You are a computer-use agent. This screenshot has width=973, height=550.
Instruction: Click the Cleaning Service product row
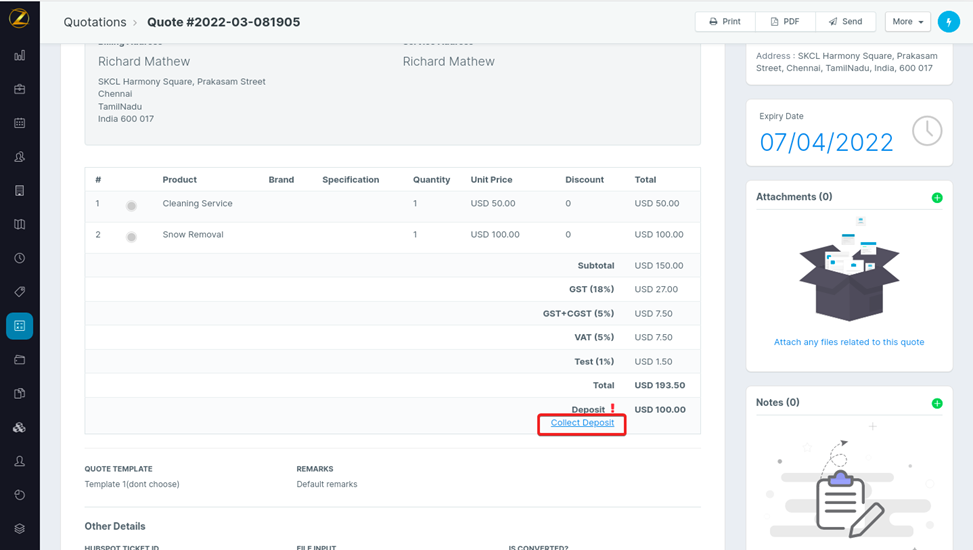coord(198,204)
